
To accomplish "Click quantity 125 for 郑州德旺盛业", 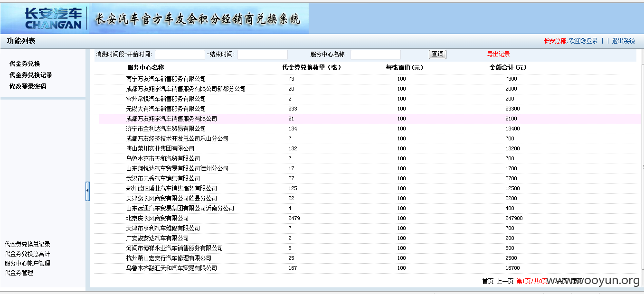I will click(293, 188).
